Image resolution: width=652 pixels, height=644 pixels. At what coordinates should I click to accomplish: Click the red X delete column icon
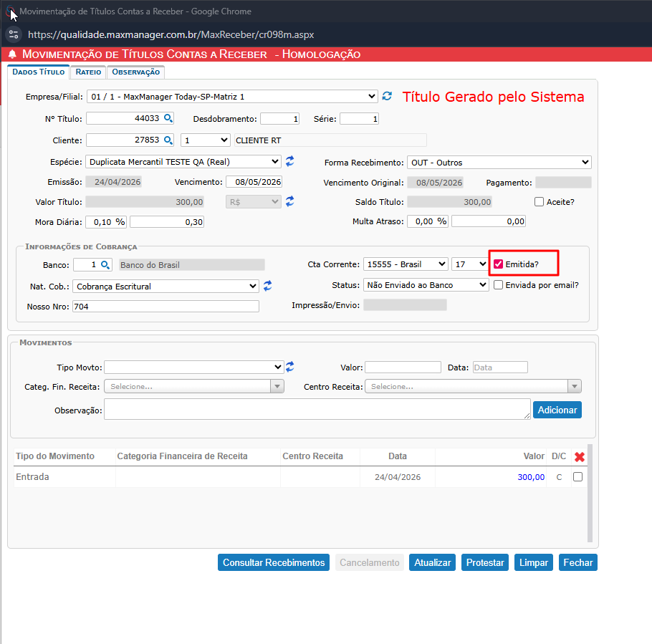pos(580,457)
